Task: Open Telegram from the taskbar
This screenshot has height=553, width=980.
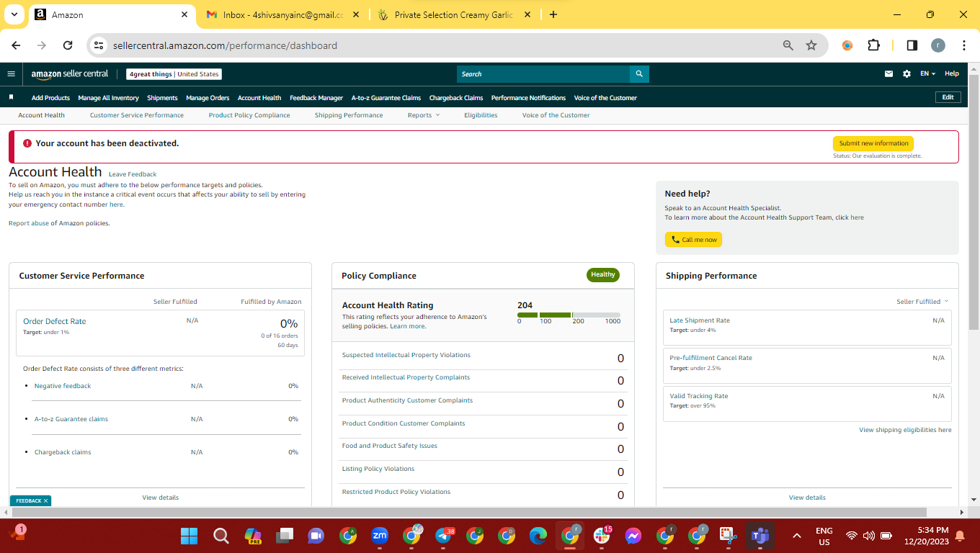Action: [444, 536]
